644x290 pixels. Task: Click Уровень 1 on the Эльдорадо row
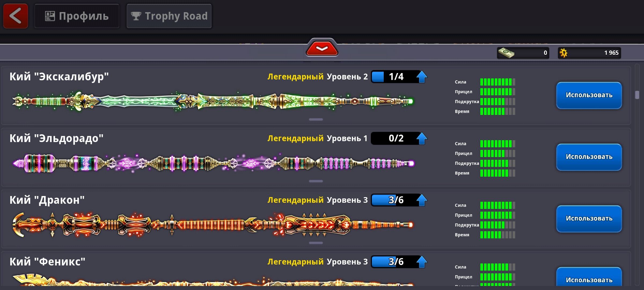347,139
